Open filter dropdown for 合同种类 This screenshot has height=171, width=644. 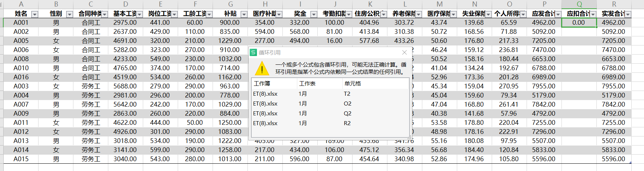104,14
